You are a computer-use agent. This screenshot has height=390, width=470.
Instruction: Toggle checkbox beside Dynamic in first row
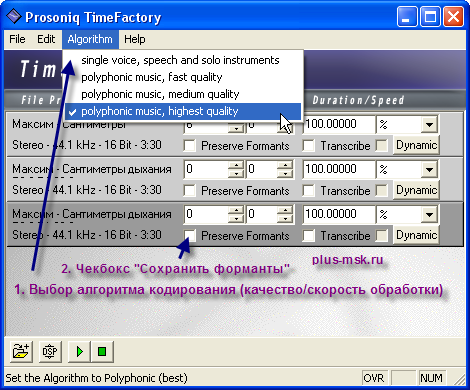pyautogui.click(x=381, y=146)
